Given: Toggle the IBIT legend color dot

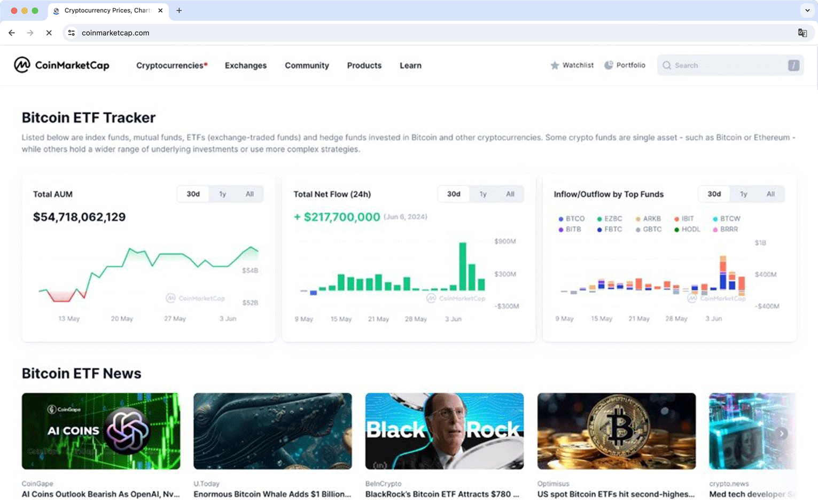Looking at the screenshot, I should tap(676, 219).
